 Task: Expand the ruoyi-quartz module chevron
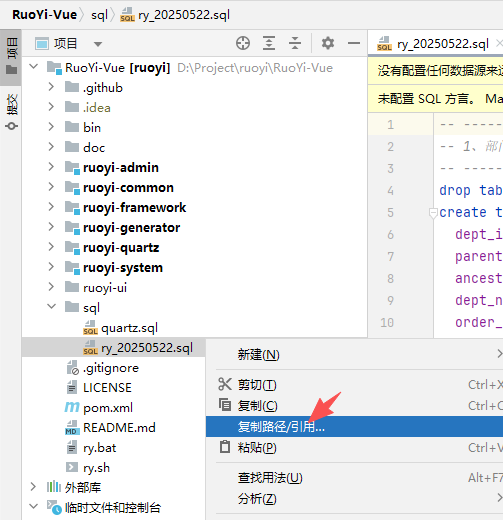(x=51, y=247)
